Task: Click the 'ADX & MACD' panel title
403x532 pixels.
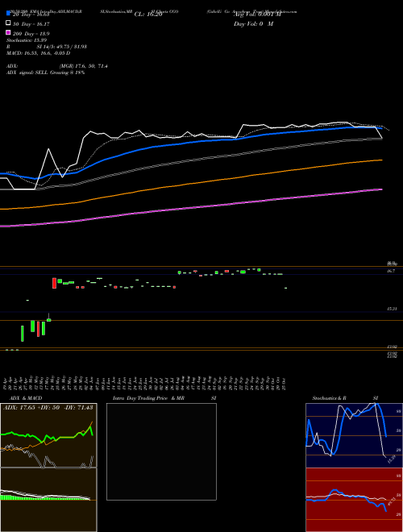Action: tap(26, 398)
